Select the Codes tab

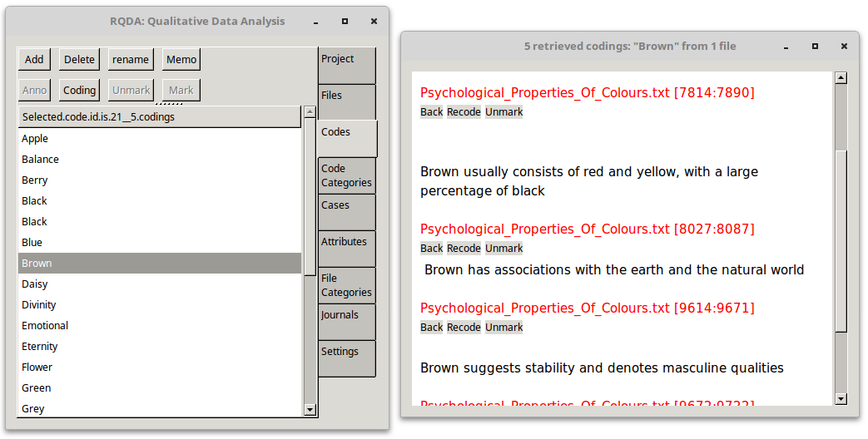(348, 139)
